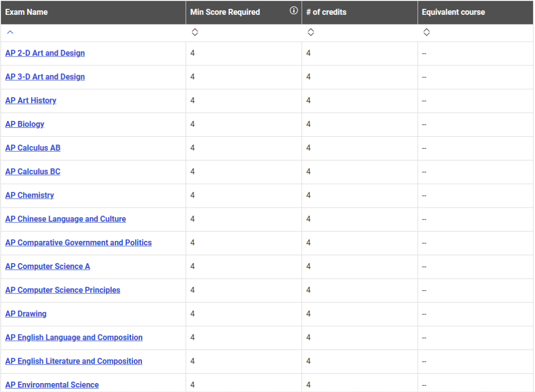Open the AP 2-D Art and Design link
Viewport: 535px width, 392px height.
45,53
